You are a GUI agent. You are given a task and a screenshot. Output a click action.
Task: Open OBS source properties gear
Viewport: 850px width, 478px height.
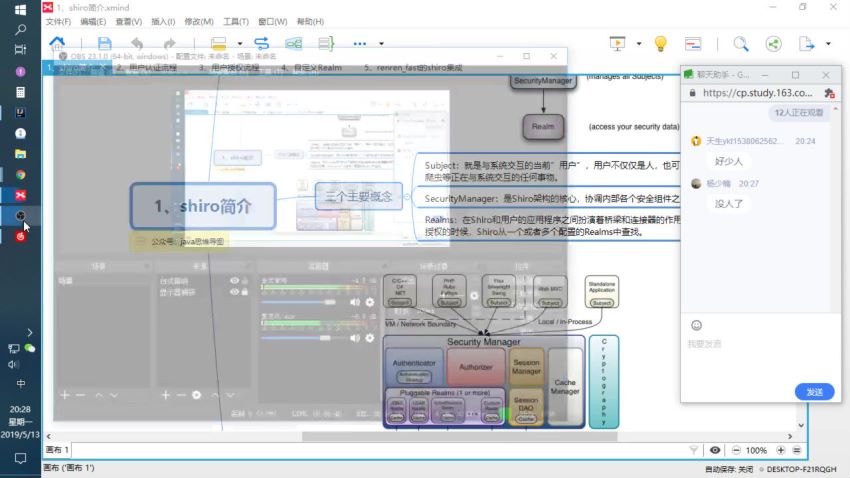coord(196,395)
